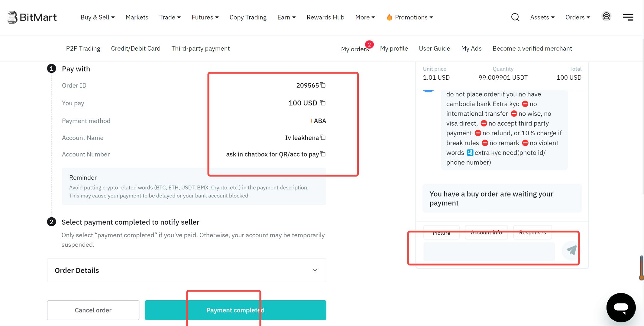Click Become a verified merchant

point(532,49)
